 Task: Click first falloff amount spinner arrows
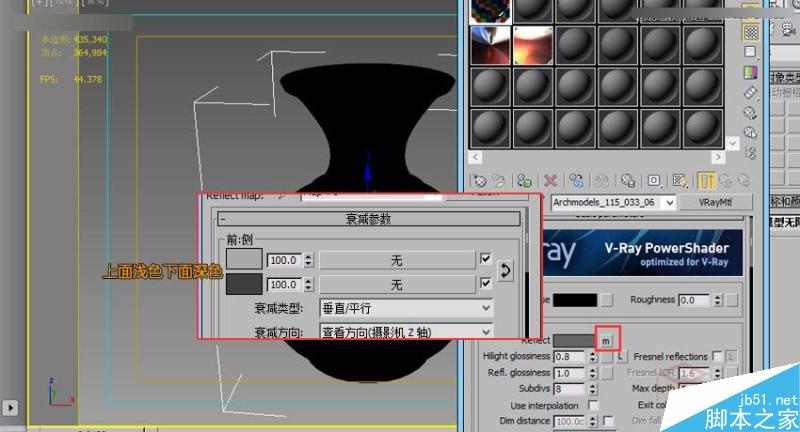click(x=309, y=260)
